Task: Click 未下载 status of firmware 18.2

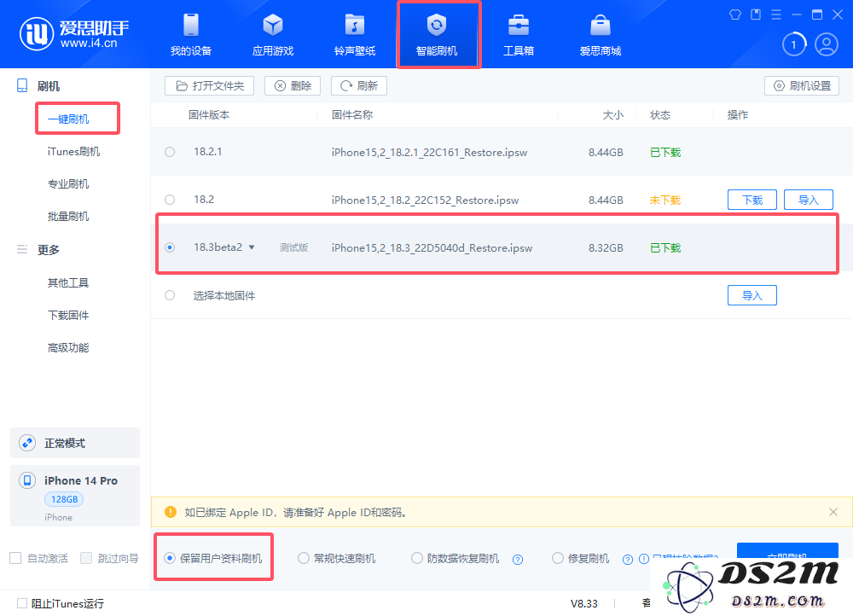Action: point(664,200)
